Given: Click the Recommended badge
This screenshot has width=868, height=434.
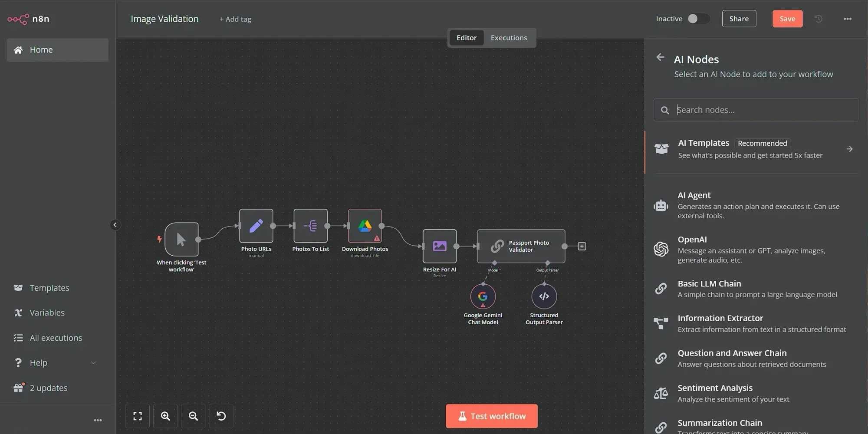Looking at the screenshot, I should point(762,143).
